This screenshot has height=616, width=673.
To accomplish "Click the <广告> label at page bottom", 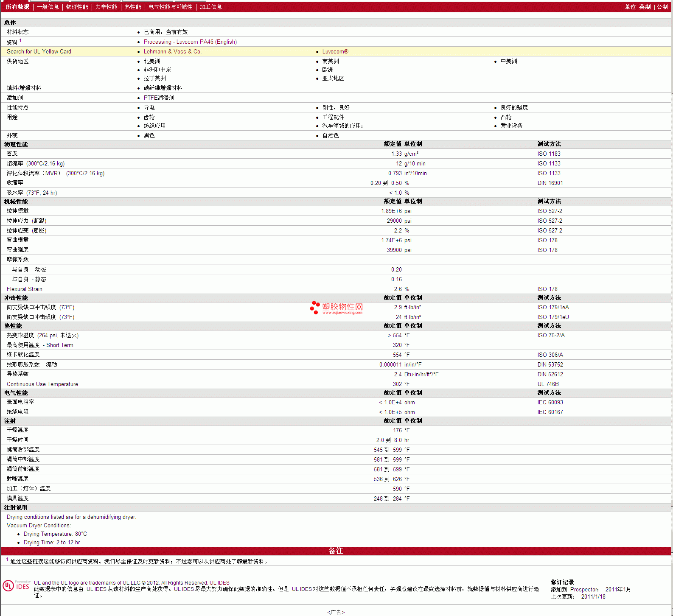I will point(336,612).
